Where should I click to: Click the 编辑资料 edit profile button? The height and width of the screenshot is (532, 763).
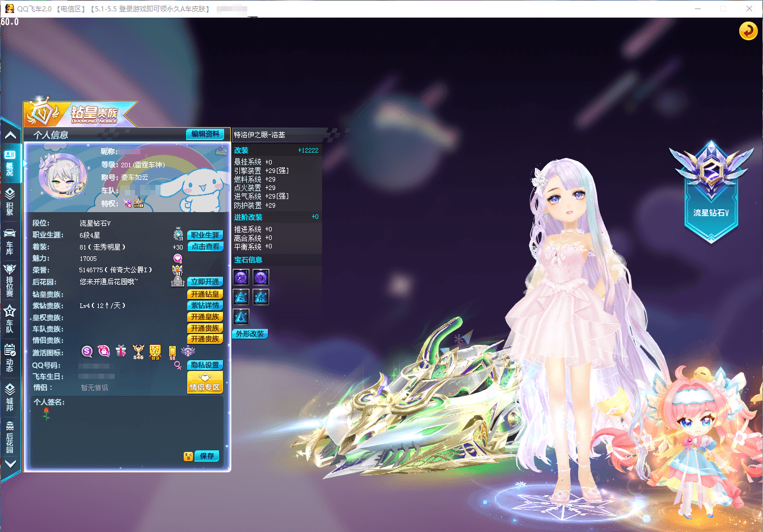point(205,134)
